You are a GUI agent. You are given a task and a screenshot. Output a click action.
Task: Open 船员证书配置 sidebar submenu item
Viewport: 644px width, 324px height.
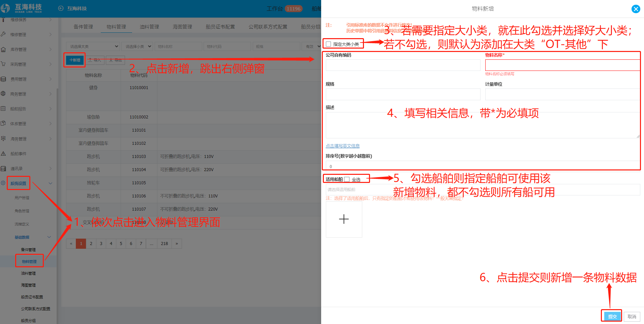(32, 297)
